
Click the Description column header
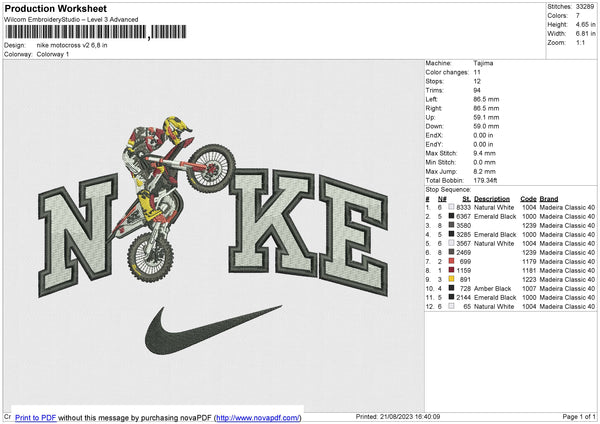(x=492, y=199)
